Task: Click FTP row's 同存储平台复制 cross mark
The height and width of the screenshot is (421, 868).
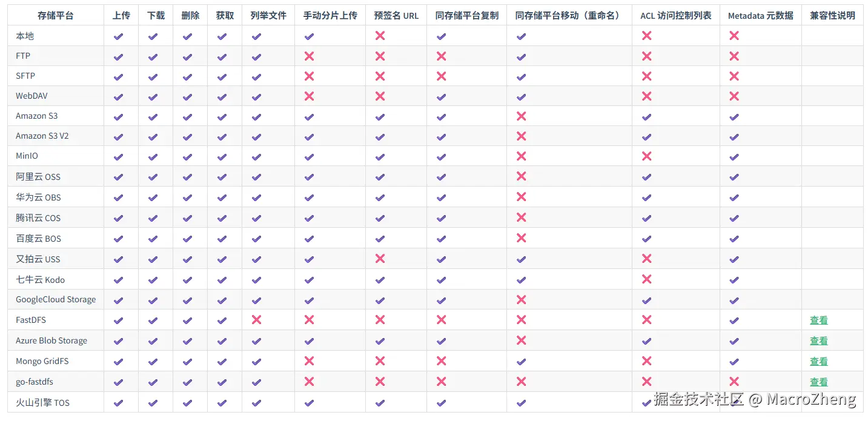Action: pos(441,56)
